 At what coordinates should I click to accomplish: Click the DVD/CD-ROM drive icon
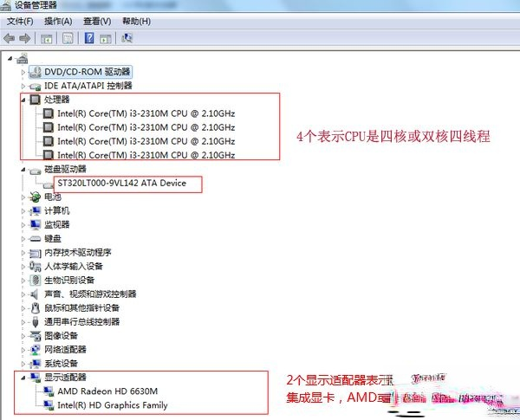(36, 72)
